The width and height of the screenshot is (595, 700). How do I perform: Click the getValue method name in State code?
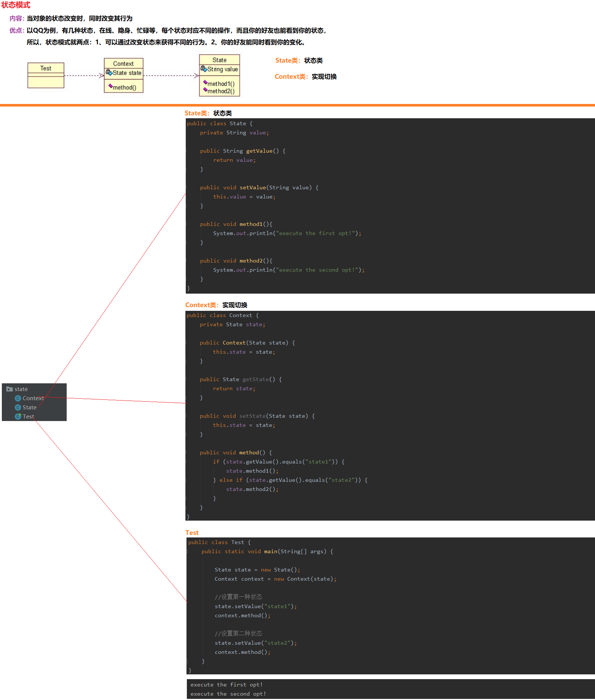259,151
